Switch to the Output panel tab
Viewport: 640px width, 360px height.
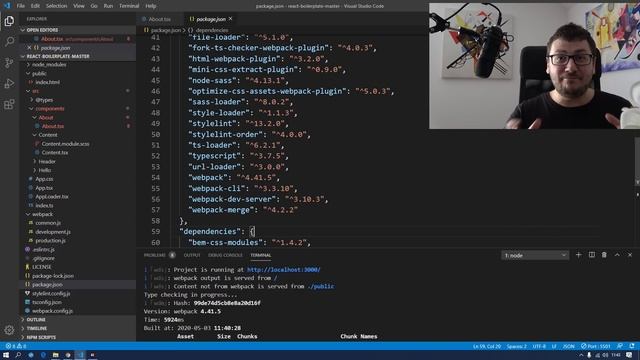click(192, 256)
